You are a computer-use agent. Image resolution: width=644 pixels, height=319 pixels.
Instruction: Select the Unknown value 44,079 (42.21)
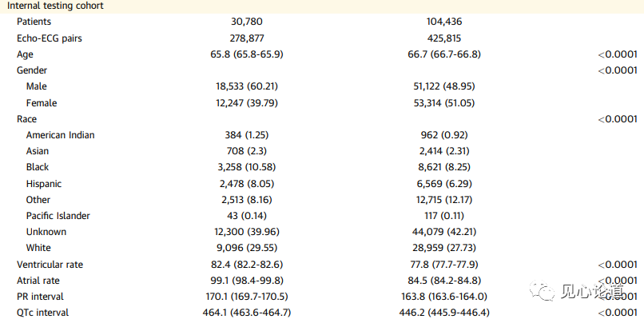[x=444, y=232]
